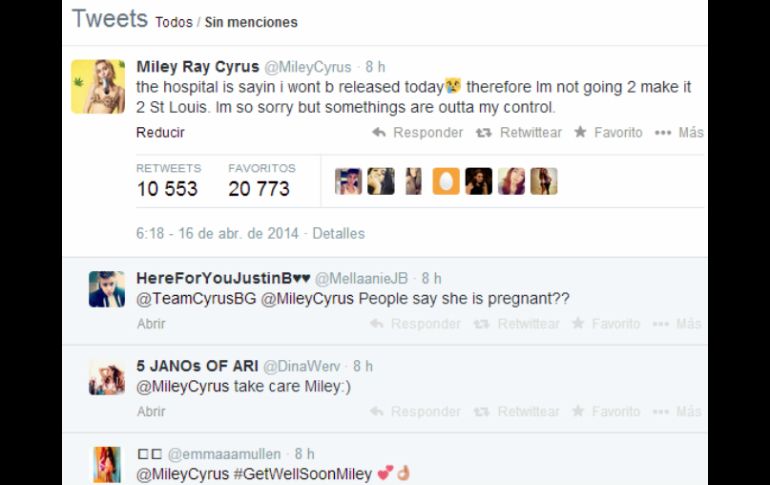
Task: Open Más menu on DinaWerv's tweet
Action: (x=677, y=411)
